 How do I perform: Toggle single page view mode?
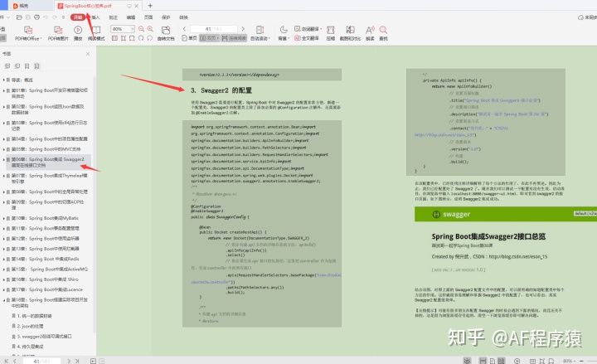189,38
